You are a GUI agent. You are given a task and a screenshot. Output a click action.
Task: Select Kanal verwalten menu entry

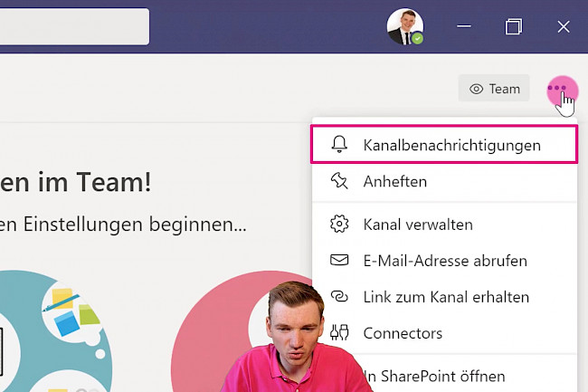(x=444, y=225)
